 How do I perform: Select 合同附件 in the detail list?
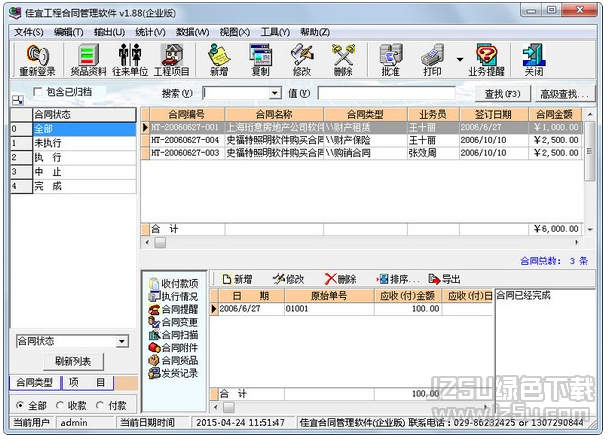[x=174, y=348]
